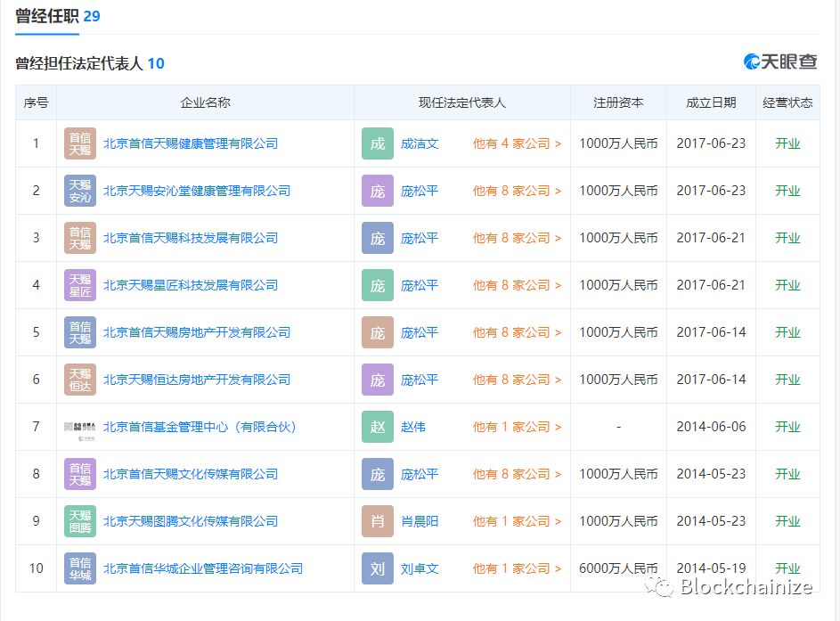Viewport: 840px width, 621px height.
Task: Click 庞 avatar in row 5
Action: (x=378, y=332)
